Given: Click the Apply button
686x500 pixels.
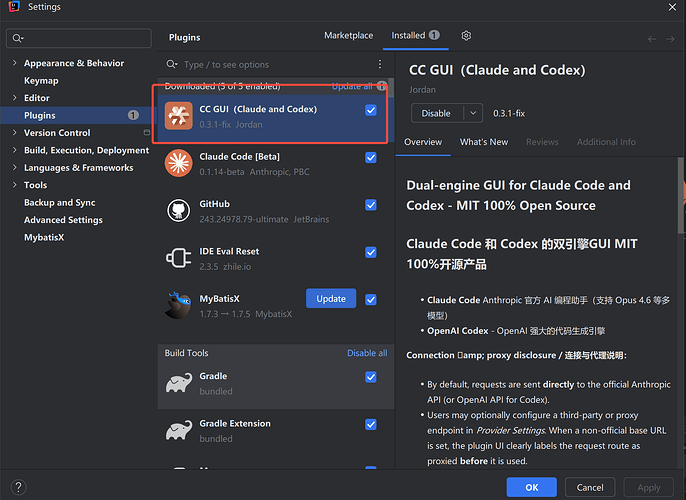Looking at the screenshot, I should pos(648,487).
